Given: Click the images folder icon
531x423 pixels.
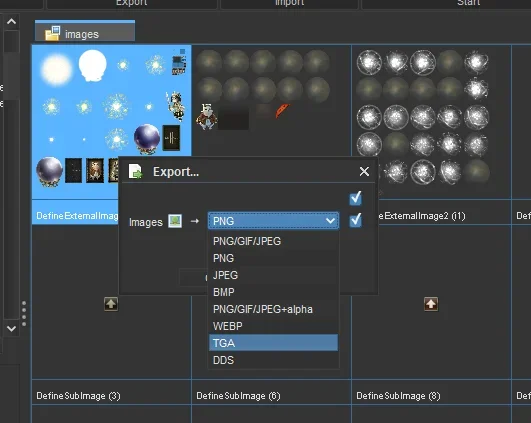Looking at the screenshot, I should (52, 34).
